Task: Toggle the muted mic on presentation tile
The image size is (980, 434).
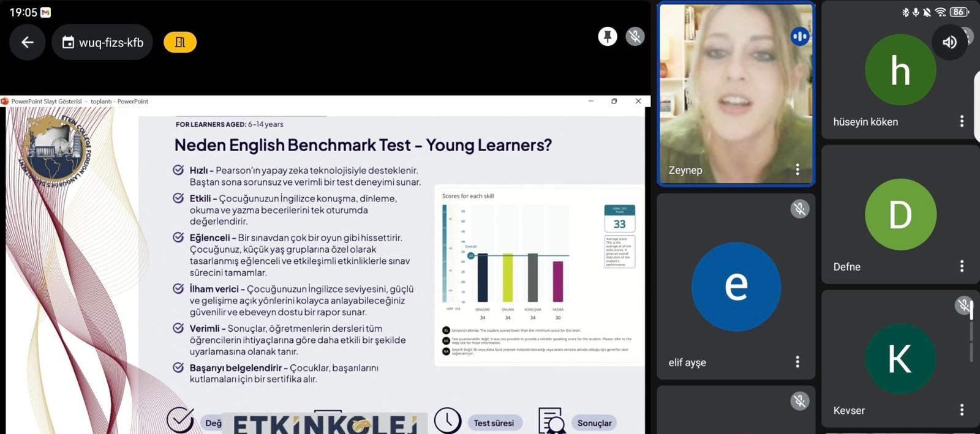Action: click(x=635, y=37)
